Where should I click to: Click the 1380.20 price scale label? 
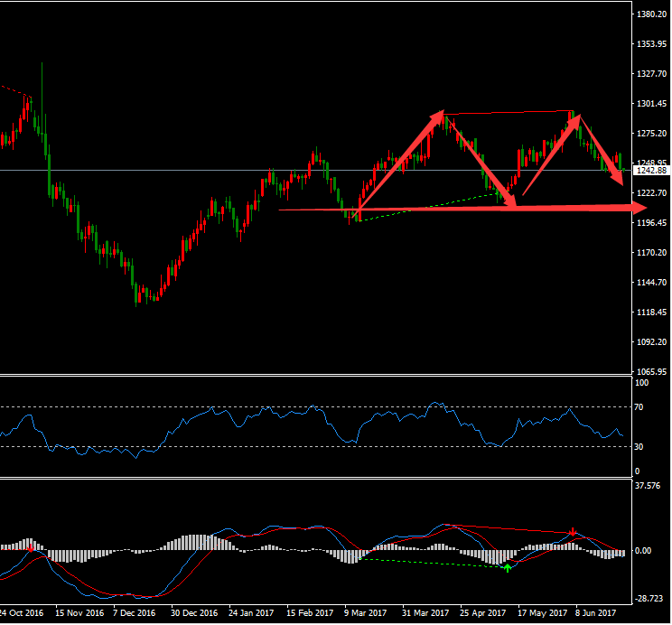click(651, 14)
